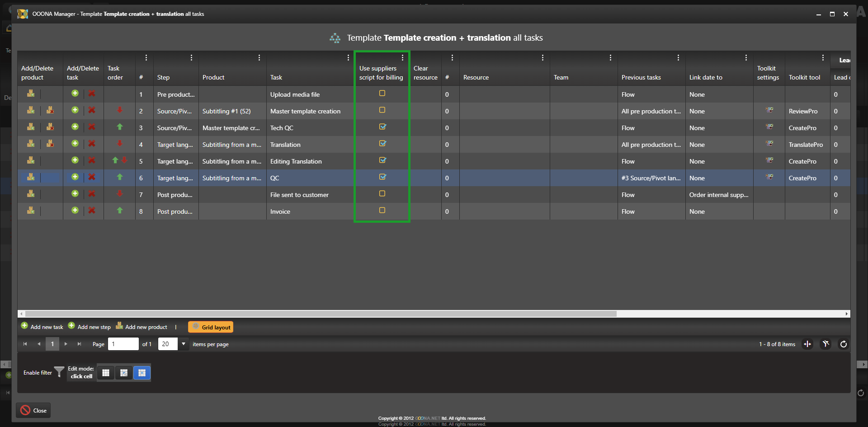Screen dimensions: 868x427
Task: Select the highlighted third edit mode option
Action: [142, 373]
